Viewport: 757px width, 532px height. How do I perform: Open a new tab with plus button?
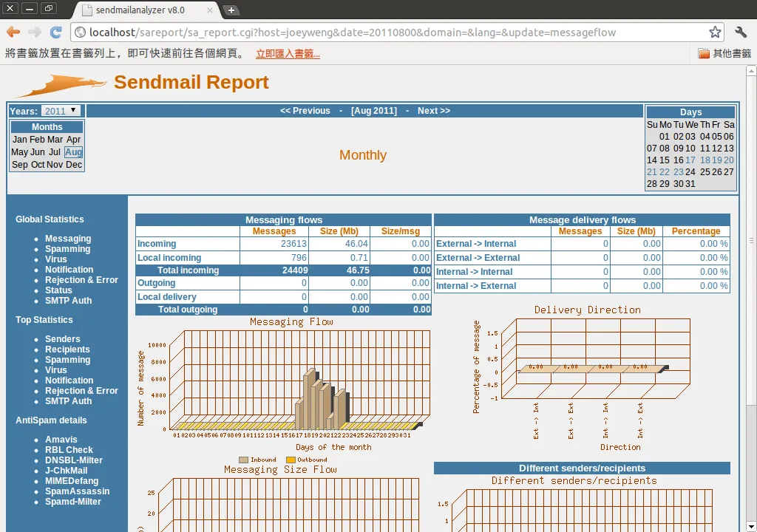231,10
